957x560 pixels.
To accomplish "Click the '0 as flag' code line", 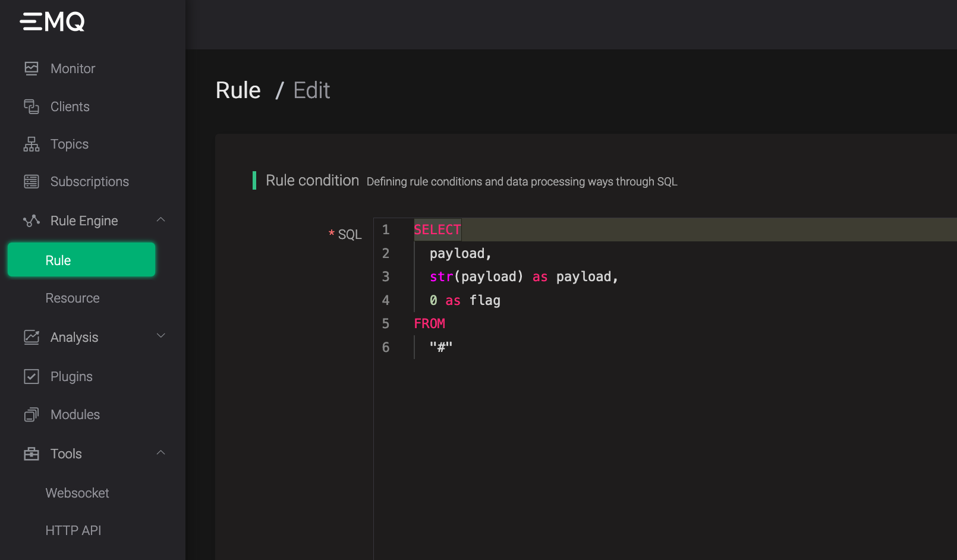I will point(465,300).
